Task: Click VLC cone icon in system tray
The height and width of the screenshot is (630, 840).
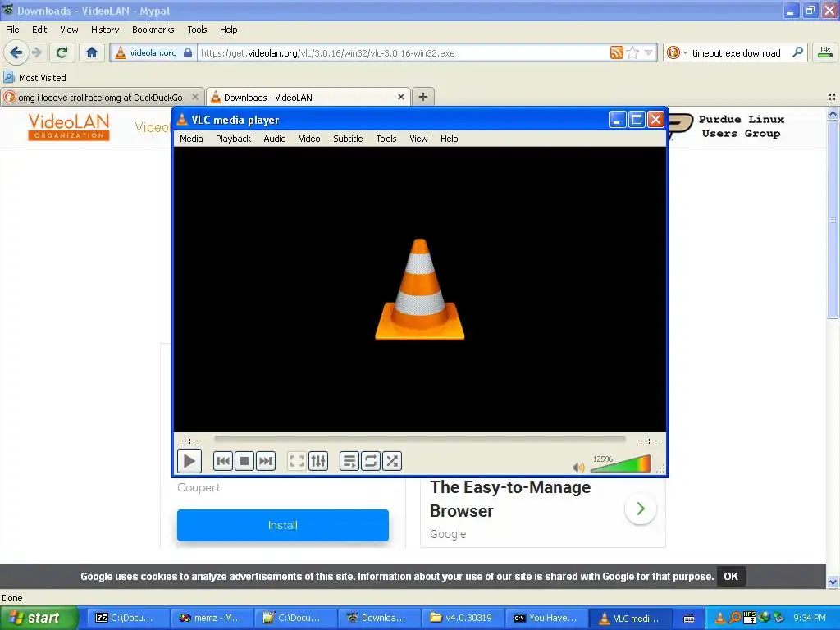Action: coord(720,619)
